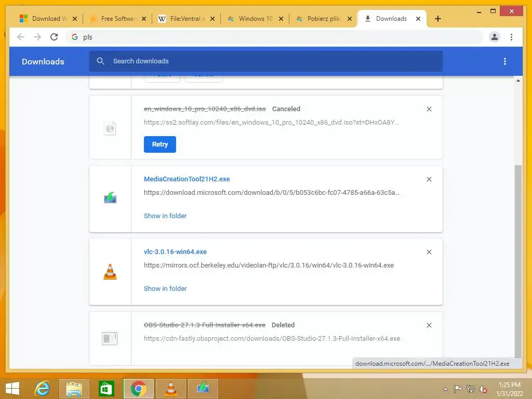Viewport: 532px width, 399px height.
Task: Remove deleted OBS-Studio installer entry
Action: click(429, 325)
